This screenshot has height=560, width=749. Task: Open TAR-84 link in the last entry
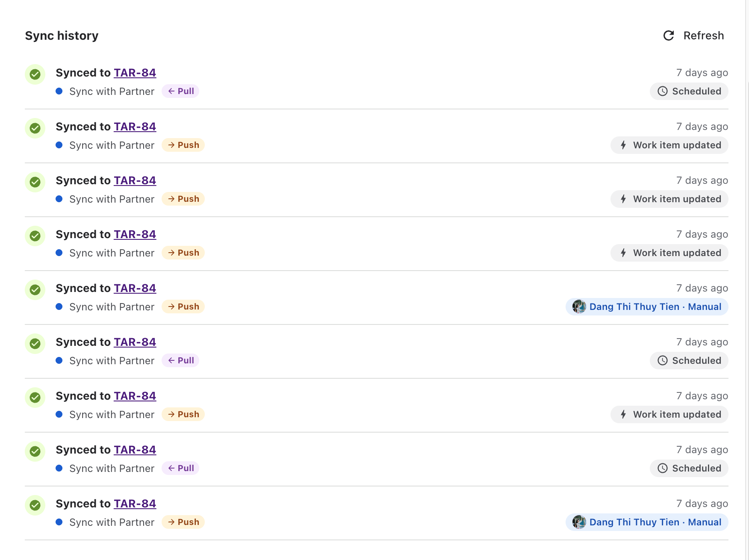point(135,504)
